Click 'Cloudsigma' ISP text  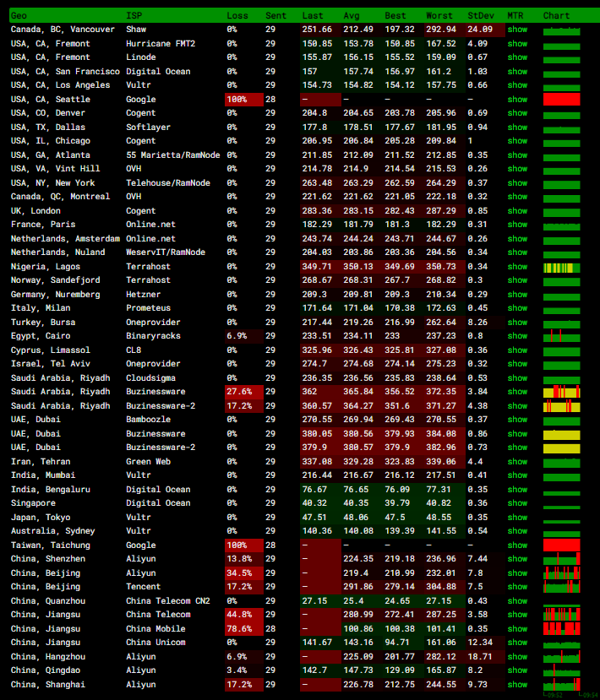pos(150,377)
